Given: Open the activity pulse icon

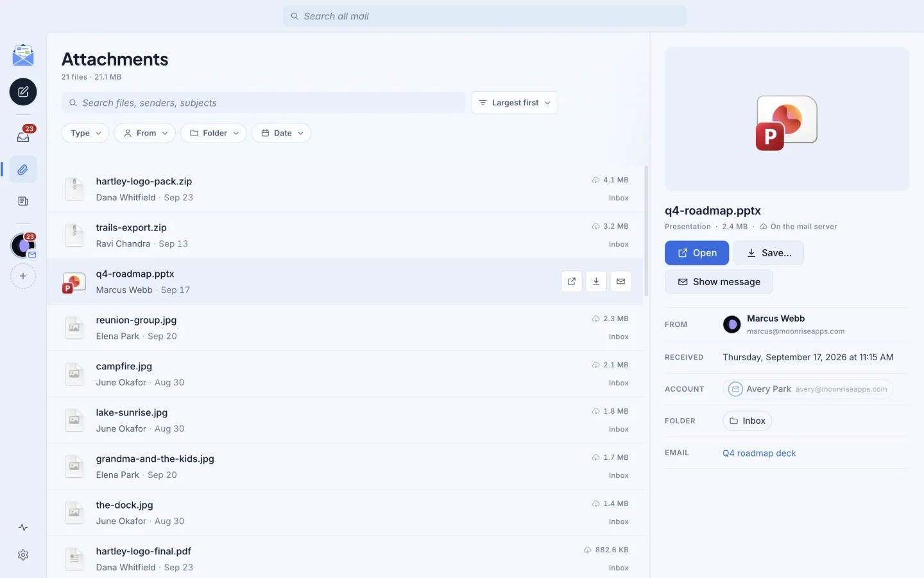Looking at the screenshot, I should click(x=23, y=527).
